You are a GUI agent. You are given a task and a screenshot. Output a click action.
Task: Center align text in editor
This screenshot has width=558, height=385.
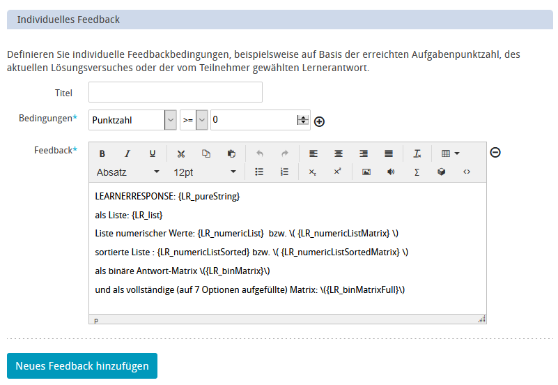tap(338, 154)
